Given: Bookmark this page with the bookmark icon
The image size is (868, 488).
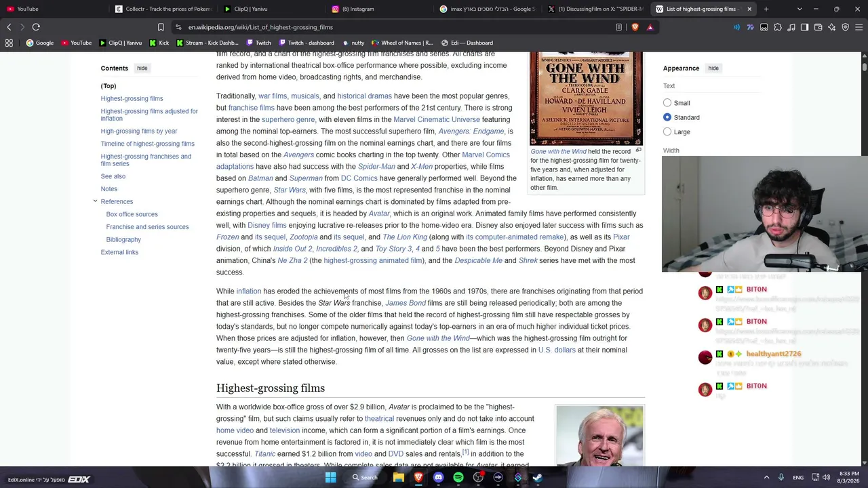Looking at the screenshot, I should (x=161, y=27).
